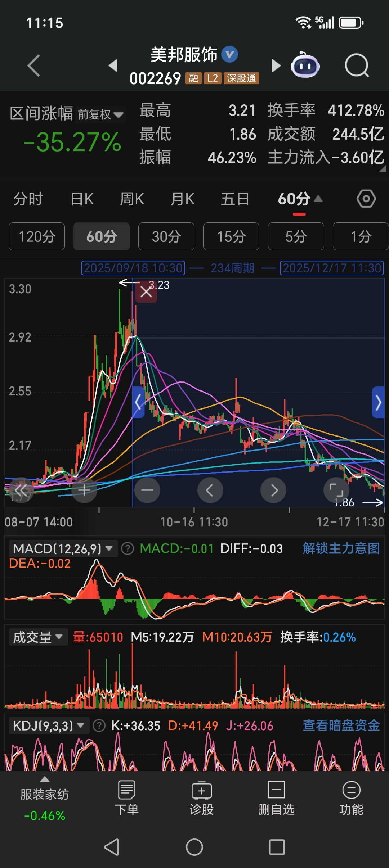The image size is (389, 868).
Task: Switch to next stock with right triangle
Action: [x=276, y=65]
